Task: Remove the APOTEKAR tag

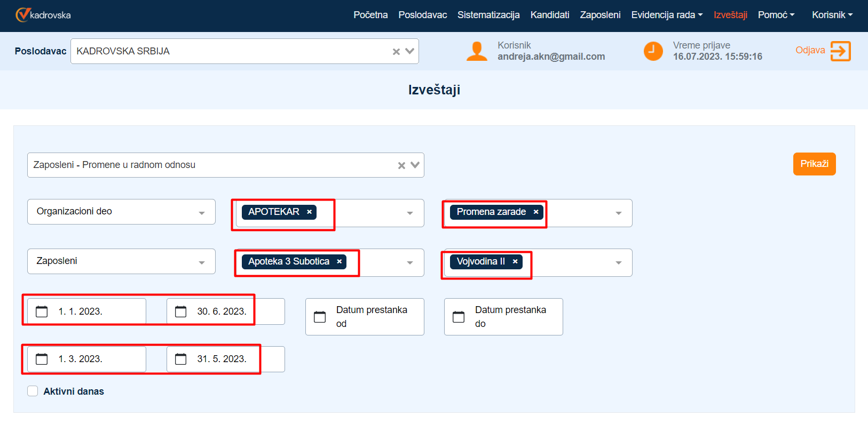Action: (309, 212)
